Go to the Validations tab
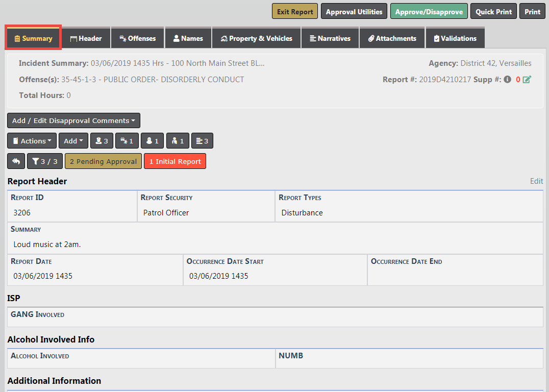 [x=455, y=38]
